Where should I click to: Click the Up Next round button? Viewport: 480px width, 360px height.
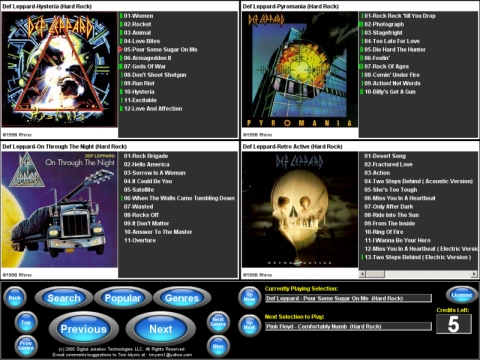click(x=249, y=325)
